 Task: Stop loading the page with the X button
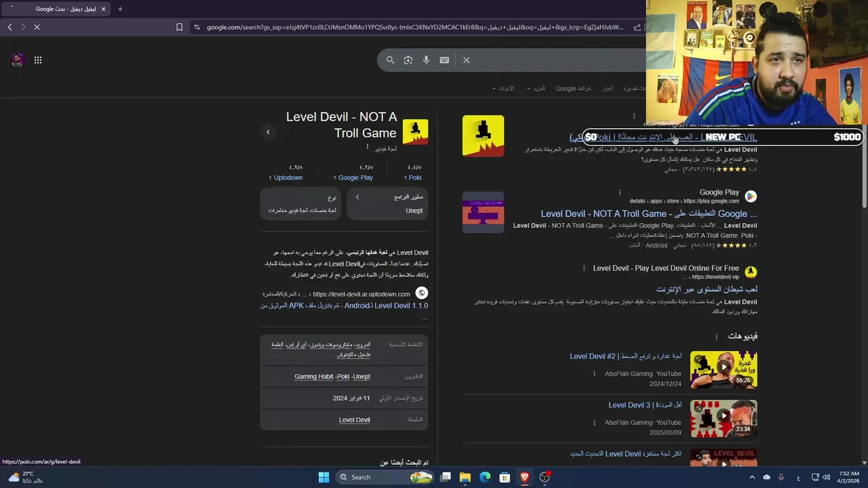tap(37, 27)
